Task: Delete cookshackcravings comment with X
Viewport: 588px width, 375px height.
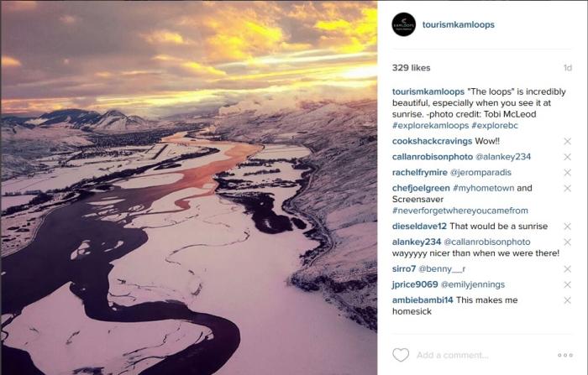Action: click(x=567, y=141)
